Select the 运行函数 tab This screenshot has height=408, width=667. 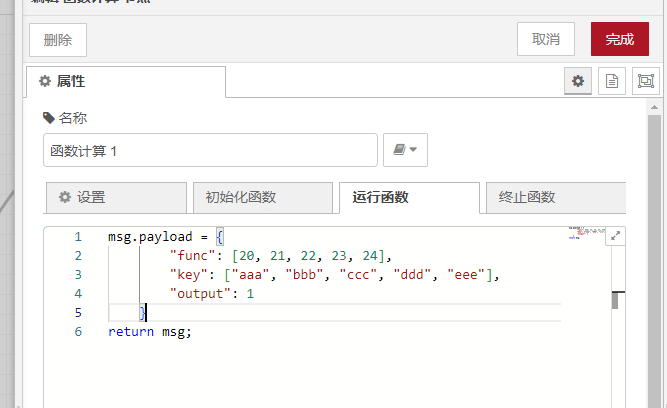408,198
